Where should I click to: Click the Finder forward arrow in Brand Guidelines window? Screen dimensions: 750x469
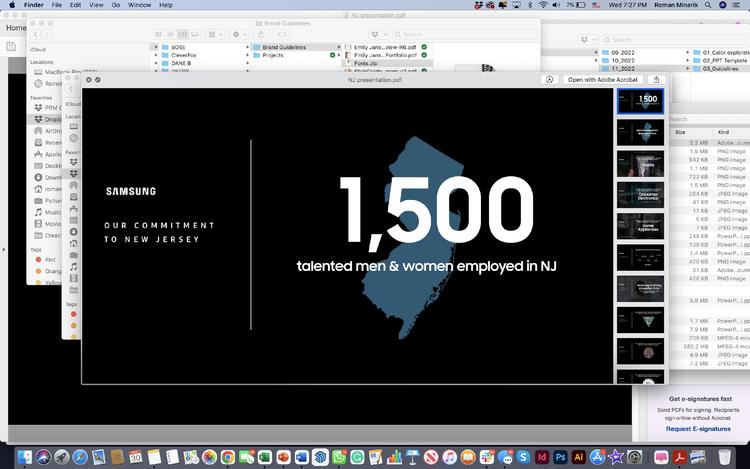coord(46,34)
